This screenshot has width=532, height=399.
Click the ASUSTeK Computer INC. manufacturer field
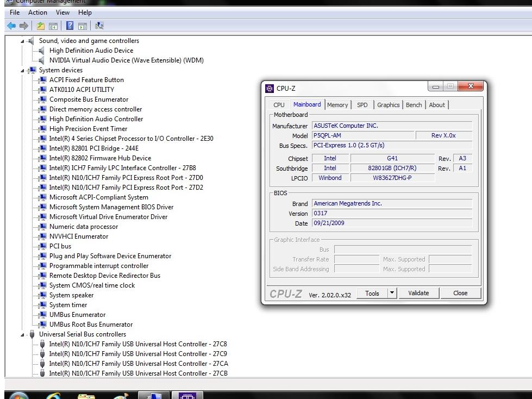click(392, 126)
